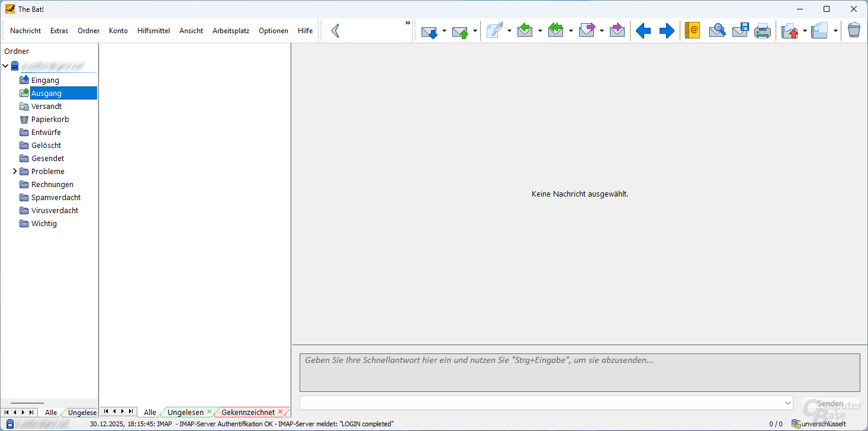Close the Ungelesen tab

click(x=209, y=412)
